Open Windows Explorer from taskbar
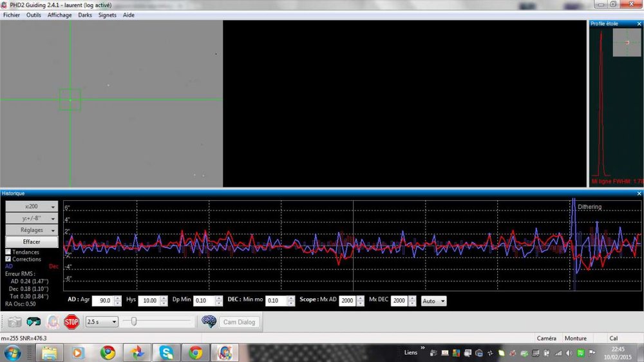This screenshot has height=362, width=644. (50, 353)
